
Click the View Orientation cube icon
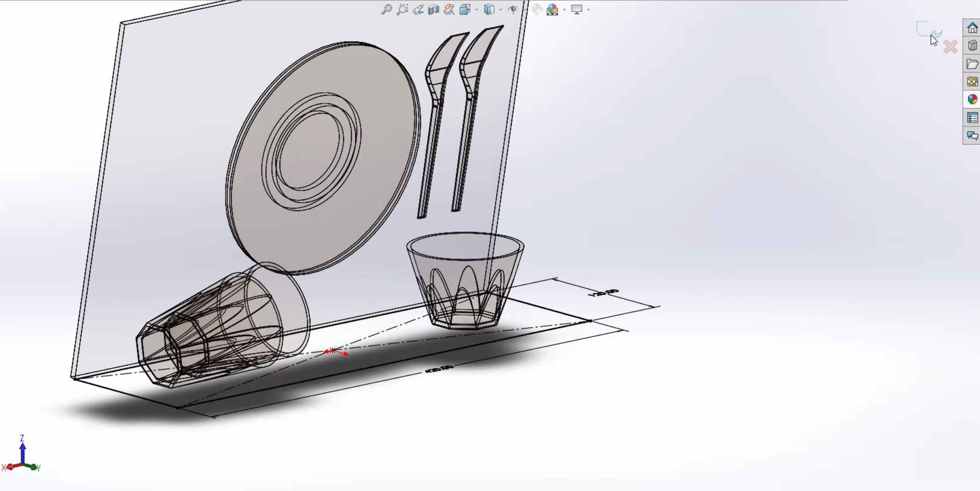point(464,9)
